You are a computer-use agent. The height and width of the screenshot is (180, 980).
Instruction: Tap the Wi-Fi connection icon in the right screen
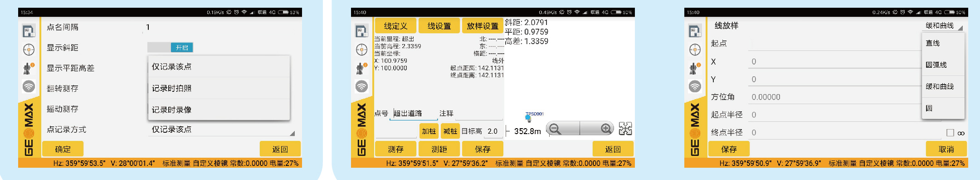click(x=695, y=86)
